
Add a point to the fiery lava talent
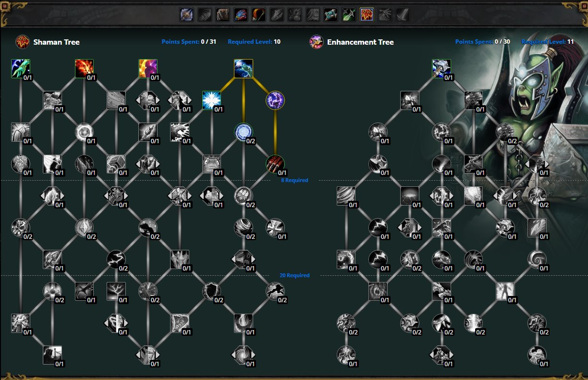84,69
